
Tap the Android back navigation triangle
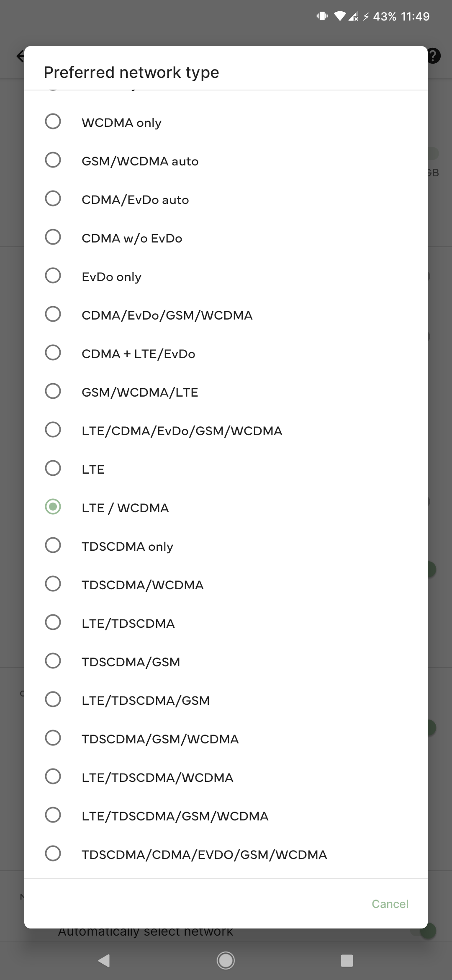click(104, 960)
